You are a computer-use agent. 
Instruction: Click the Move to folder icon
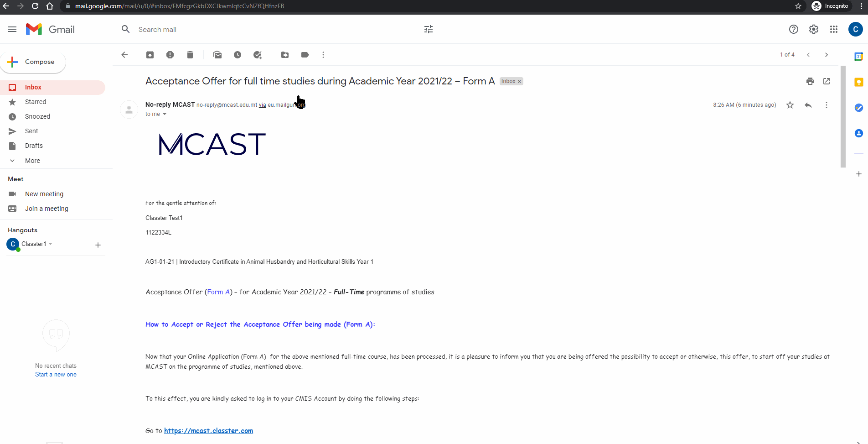(285, 55)
